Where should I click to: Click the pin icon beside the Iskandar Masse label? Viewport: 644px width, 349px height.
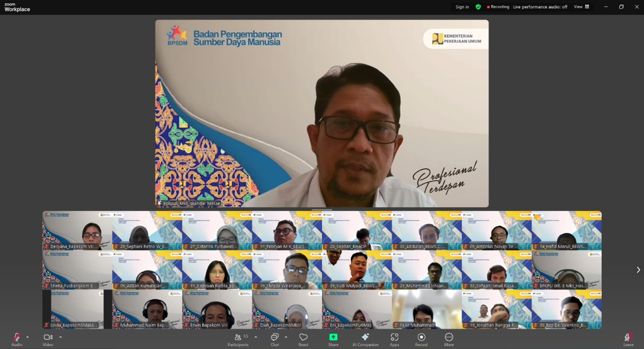tap(159, 203)
